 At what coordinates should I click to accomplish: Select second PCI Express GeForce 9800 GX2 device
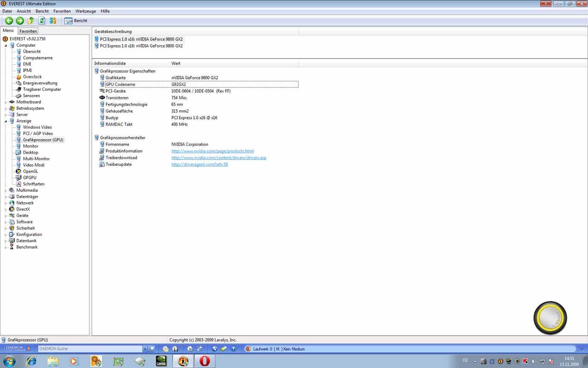click(141, 46)
